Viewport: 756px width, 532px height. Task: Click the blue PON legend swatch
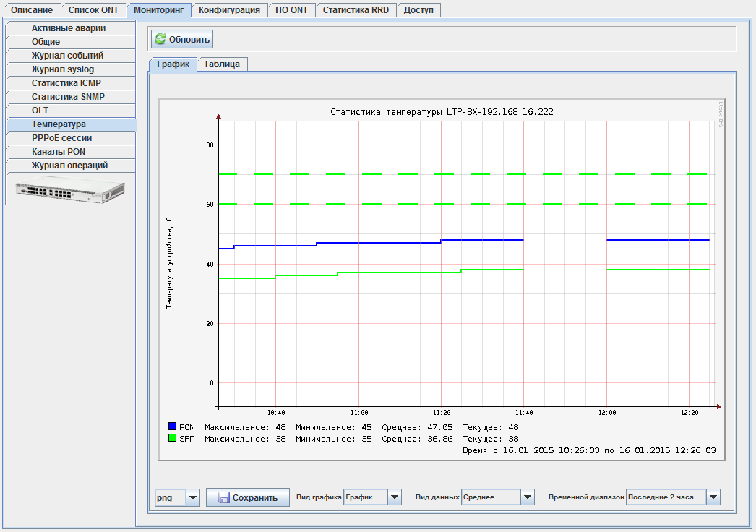[x=172, y=427]
